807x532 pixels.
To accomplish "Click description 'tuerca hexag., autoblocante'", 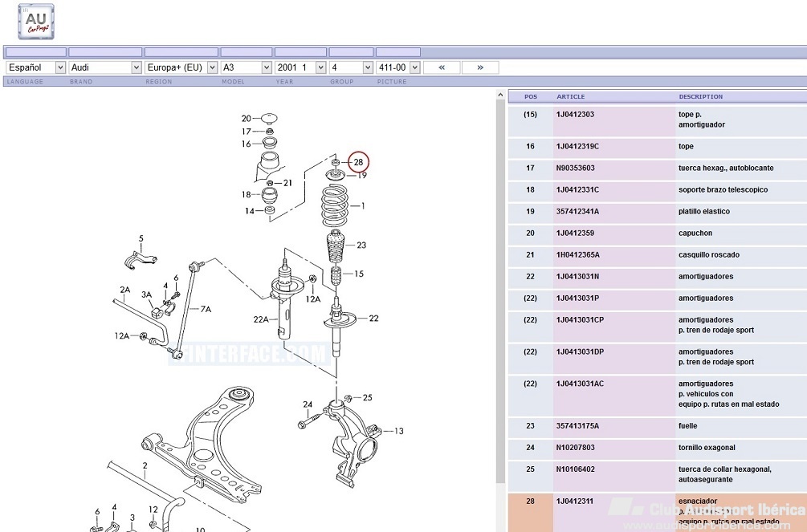I will coord(726,169).
